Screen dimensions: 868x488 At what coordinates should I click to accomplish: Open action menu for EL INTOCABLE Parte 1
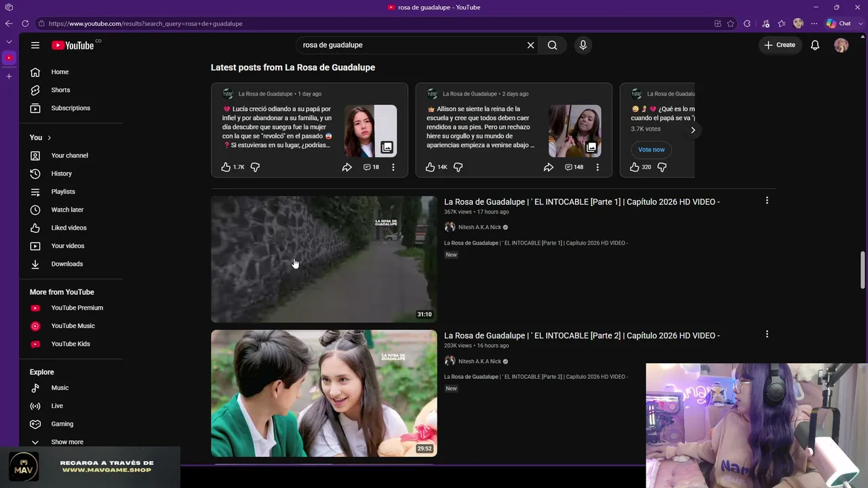click(x=767, y=201)
